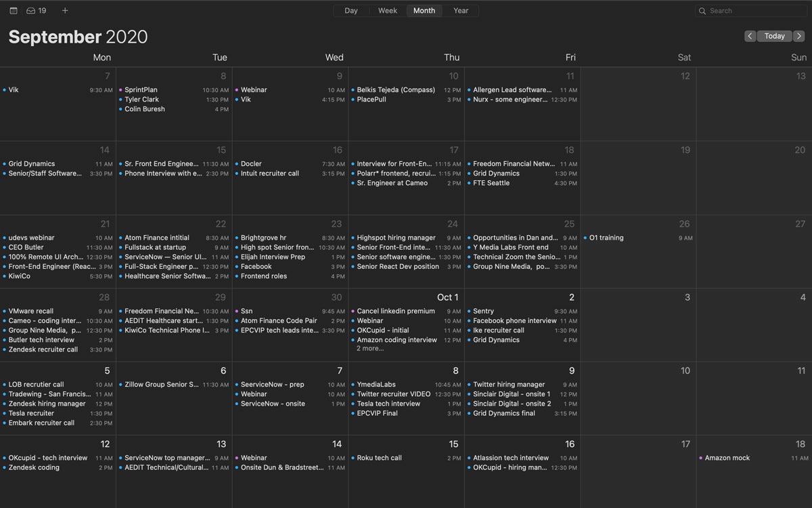Switch to Year view
The height and width of the screenshot is (508, 812).
pos(461,11)
